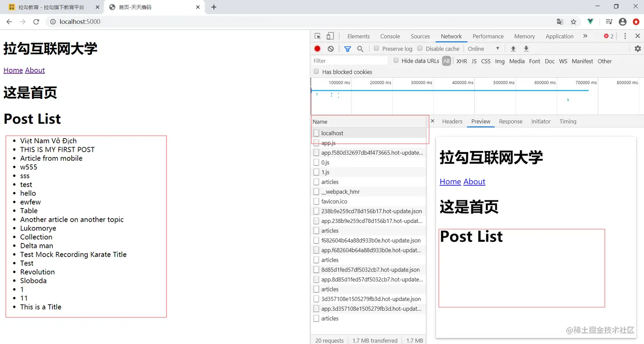Show only Img requests

[500, 61]
